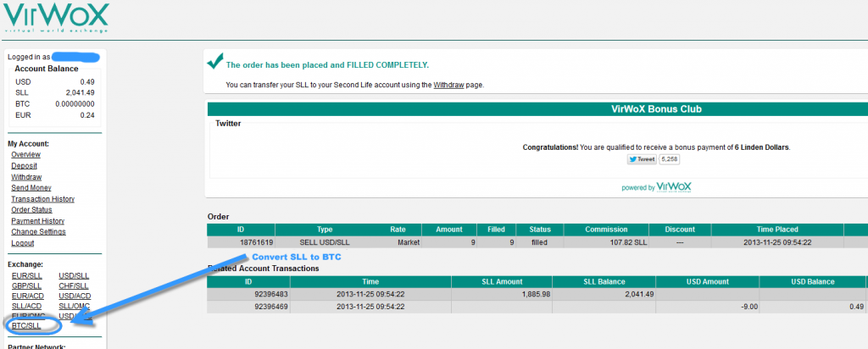This screenshot has height=349, width=868.
Task: Click the SELL USD/SLL order type cell
Action: point(325,242)
